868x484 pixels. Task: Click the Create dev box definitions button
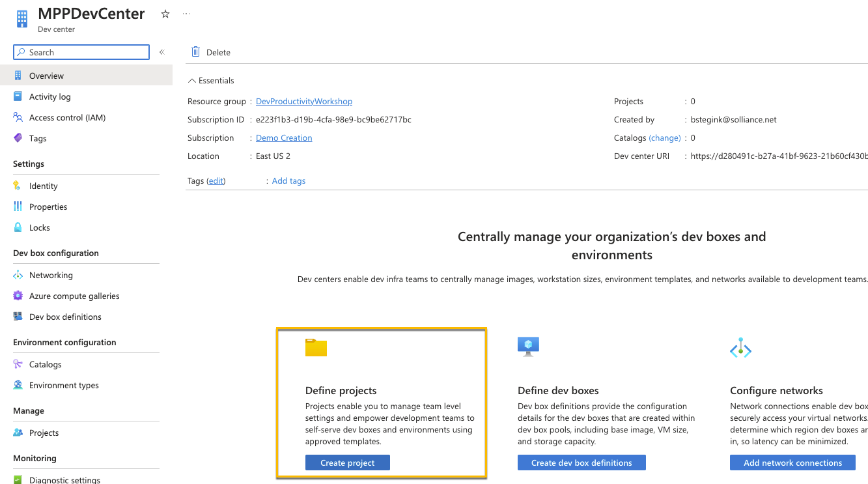[581, 463]
